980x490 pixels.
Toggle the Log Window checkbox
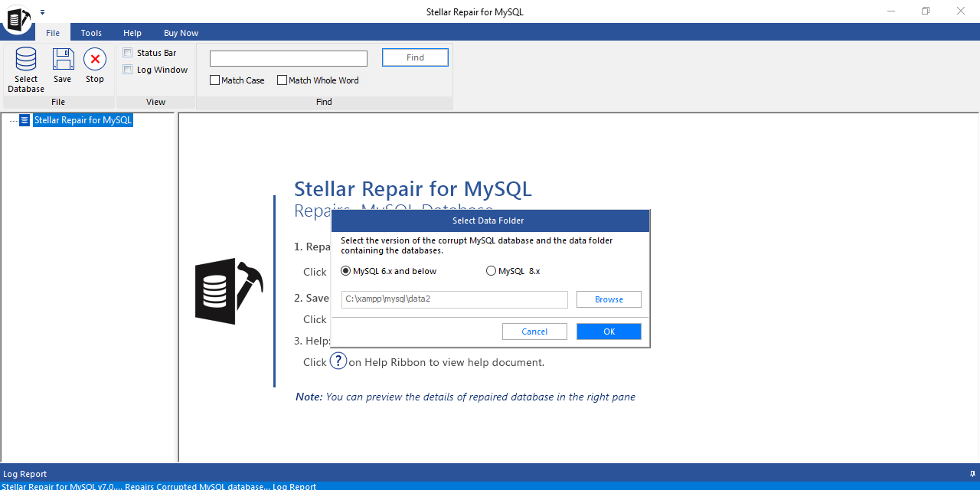click(x=128, y=70)
